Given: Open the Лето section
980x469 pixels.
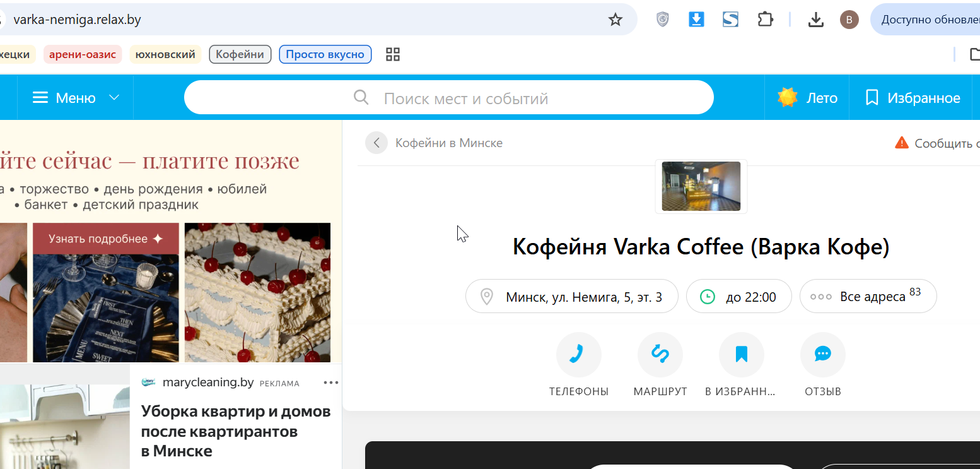Looking at the screenshot, I should click(x=807, y=98).
